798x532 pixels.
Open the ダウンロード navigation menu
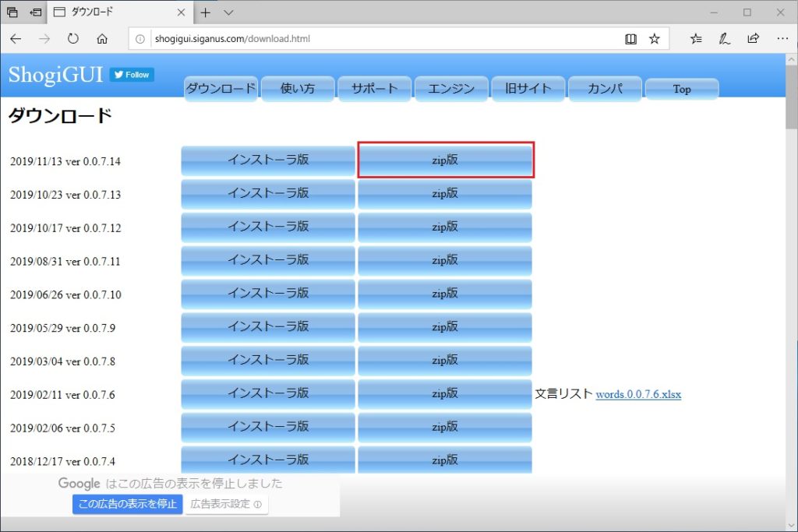(x=221, y=89)
